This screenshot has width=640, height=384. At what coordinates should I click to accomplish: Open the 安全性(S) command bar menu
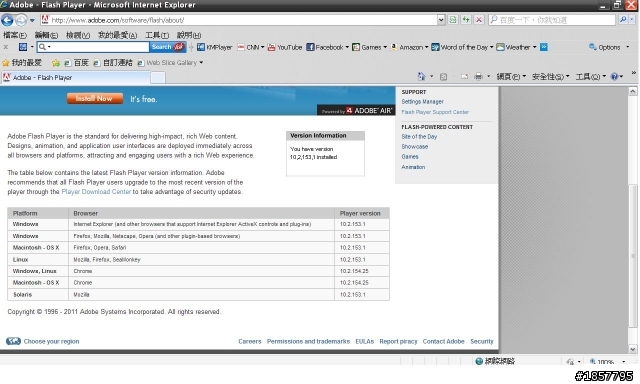pos(550,76)
